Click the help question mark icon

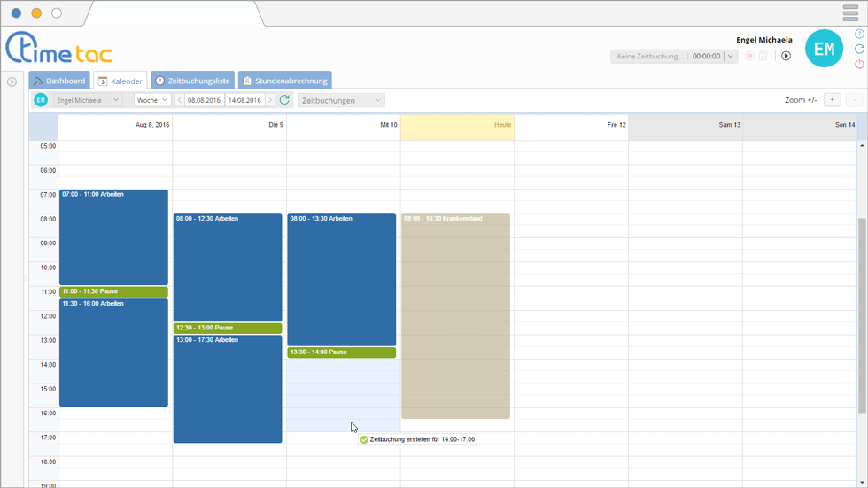[859, 34]
